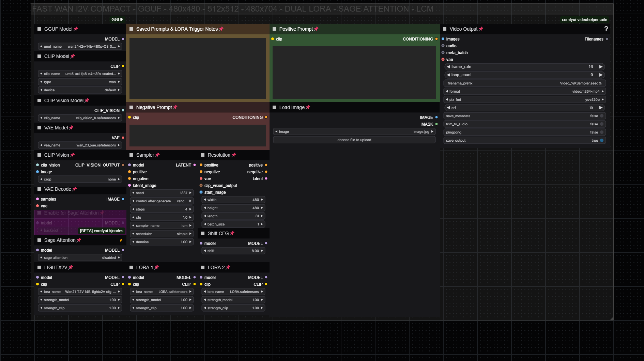Image resolution: width=644 pixels, height=361 pixels.
Task: Enable the pingpong toggle
Action: point(601,132)
